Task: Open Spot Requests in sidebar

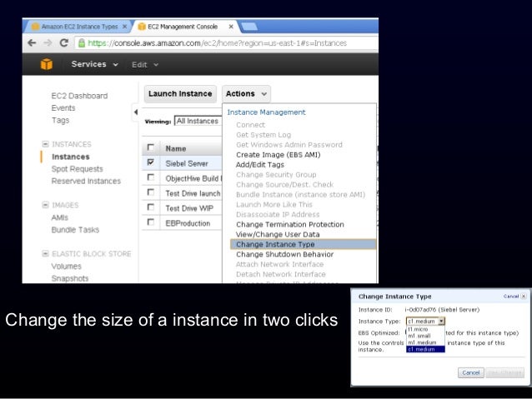Action: [77, 169]
